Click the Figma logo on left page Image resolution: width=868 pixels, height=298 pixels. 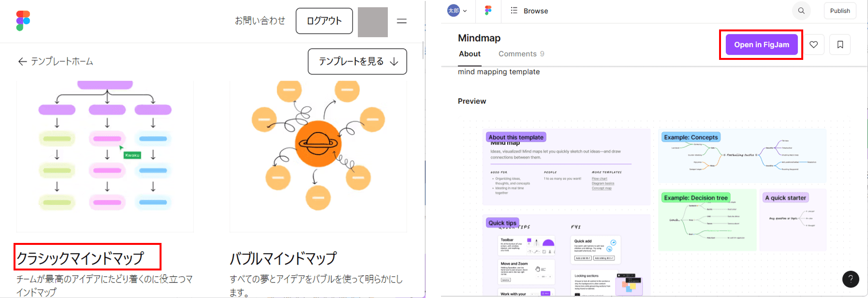23,21
